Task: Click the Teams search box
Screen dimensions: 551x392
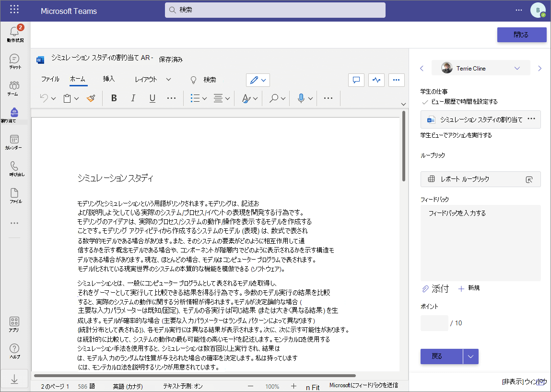Action: click(x=275, y=10)
